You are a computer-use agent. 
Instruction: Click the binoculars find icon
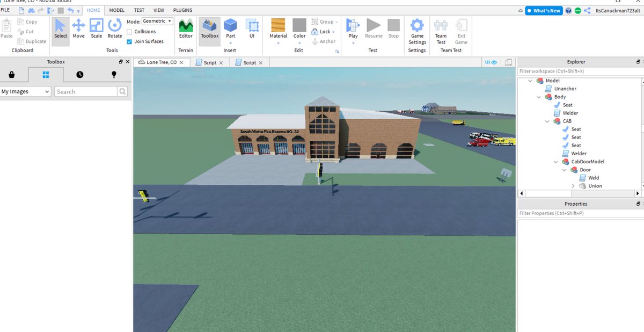tap(31, 10)
